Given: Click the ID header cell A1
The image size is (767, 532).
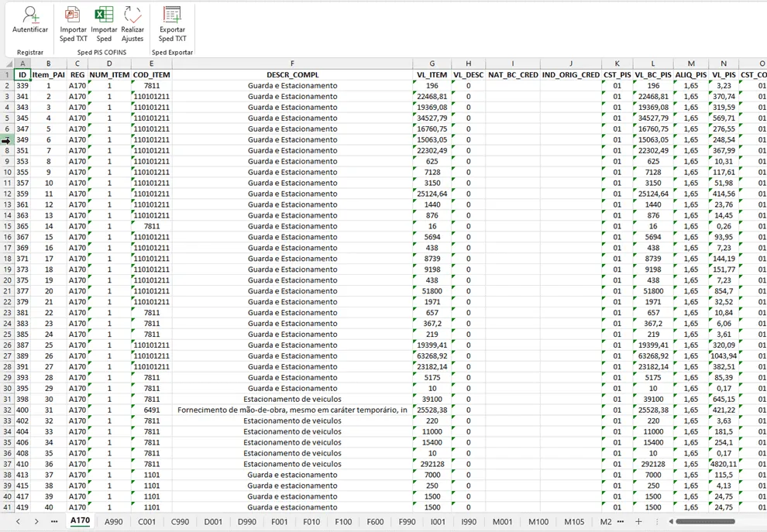Looking at the screenshot, I should [22, 75].
